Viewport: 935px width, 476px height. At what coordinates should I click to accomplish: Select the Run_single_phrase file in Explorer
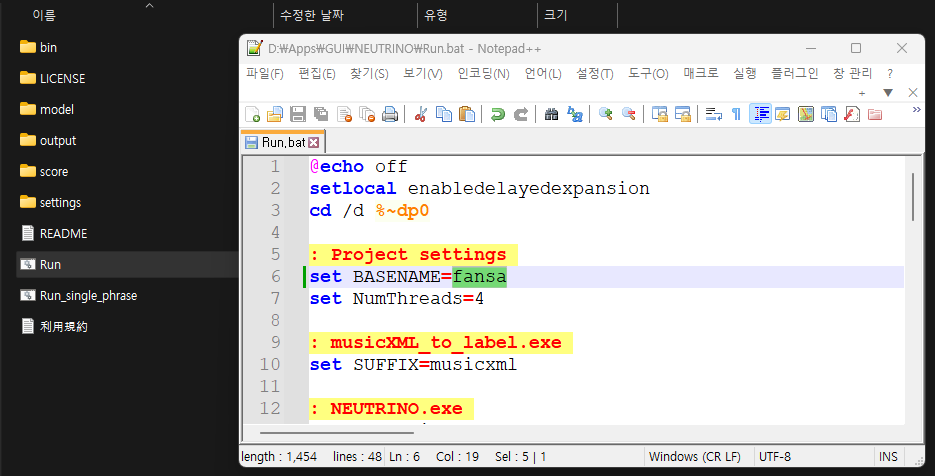click(x=88, y=296)
